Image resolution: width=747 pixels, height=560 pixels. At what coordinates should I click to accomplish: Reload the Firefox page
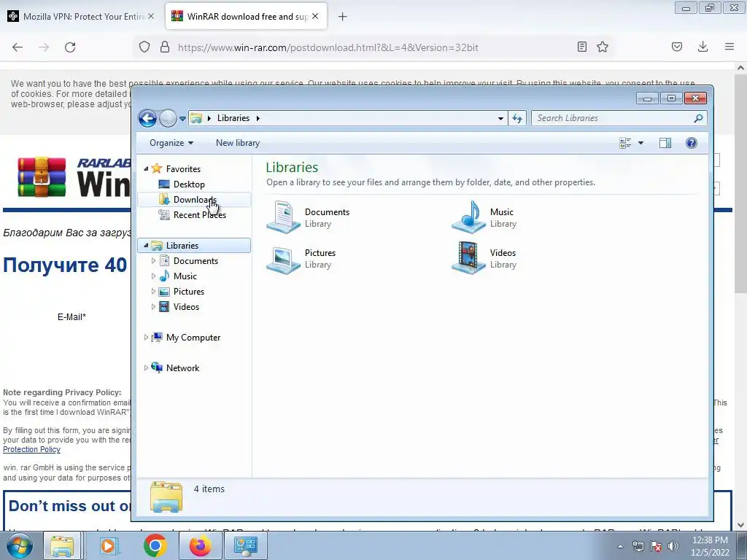pos(70,47)
